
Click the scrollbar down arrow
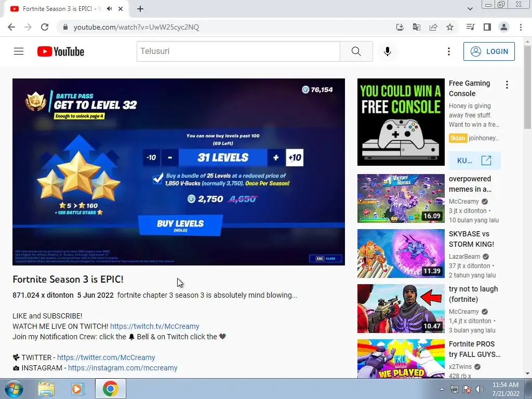pyautogui.click(x=527, y=374)
